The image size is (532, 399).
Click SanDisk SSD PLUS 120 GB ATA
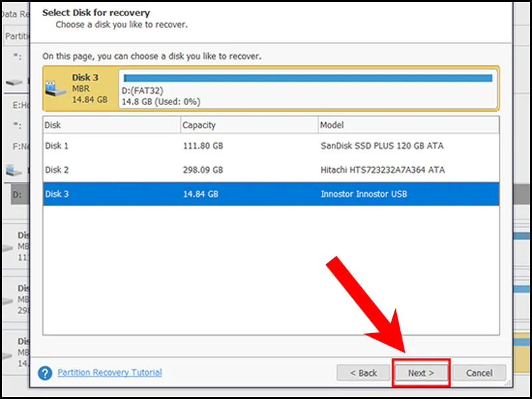coord(382,146)
